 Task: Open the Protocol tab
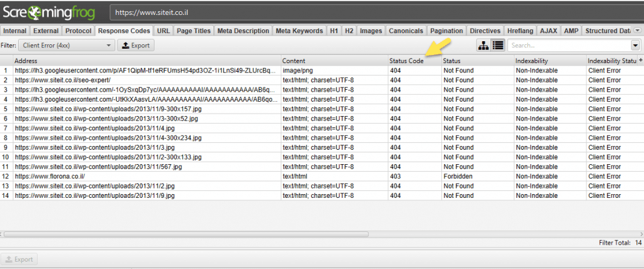tap(78, 31)
